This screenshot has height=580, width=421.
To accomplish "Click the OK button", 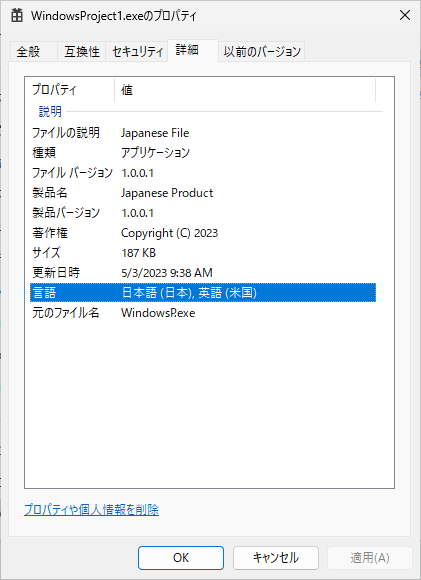I will pos(181,558).
